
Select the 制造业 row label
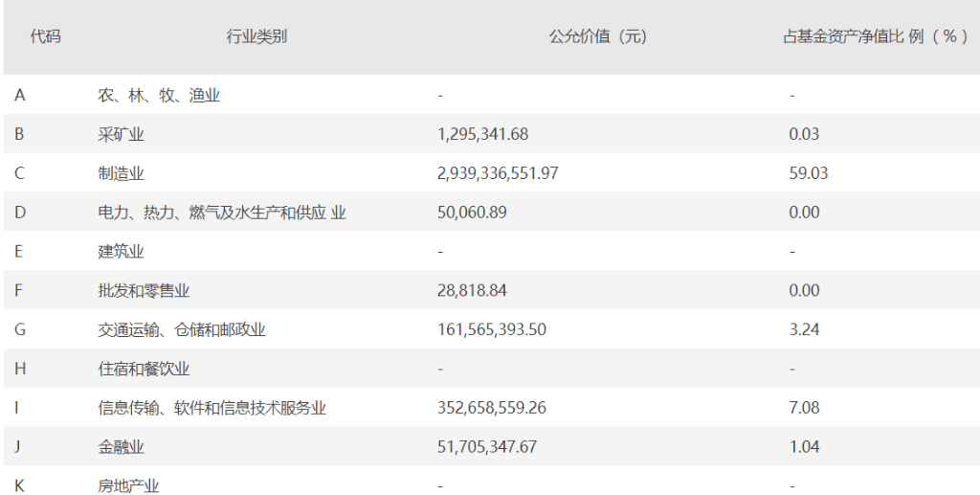[x=121, y=173]
